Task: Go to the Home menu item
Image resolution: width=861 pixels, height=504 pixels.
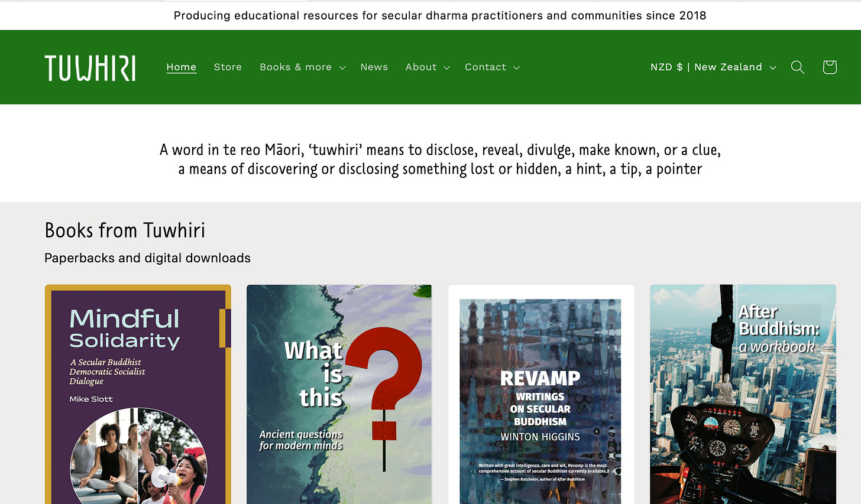Action: point(182,67)
